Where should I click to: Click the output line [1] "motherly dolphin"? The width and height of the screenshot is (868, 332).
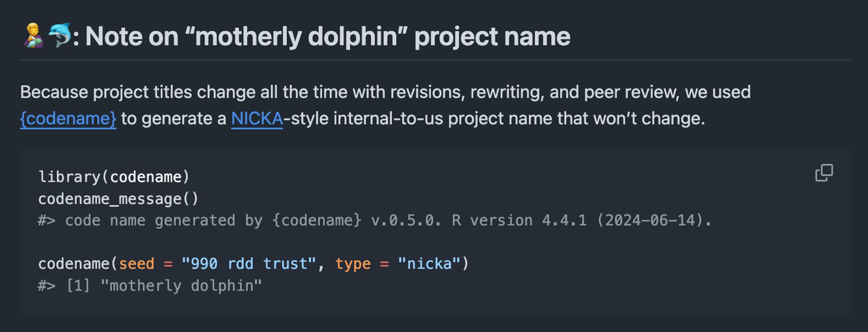(150, 286)
